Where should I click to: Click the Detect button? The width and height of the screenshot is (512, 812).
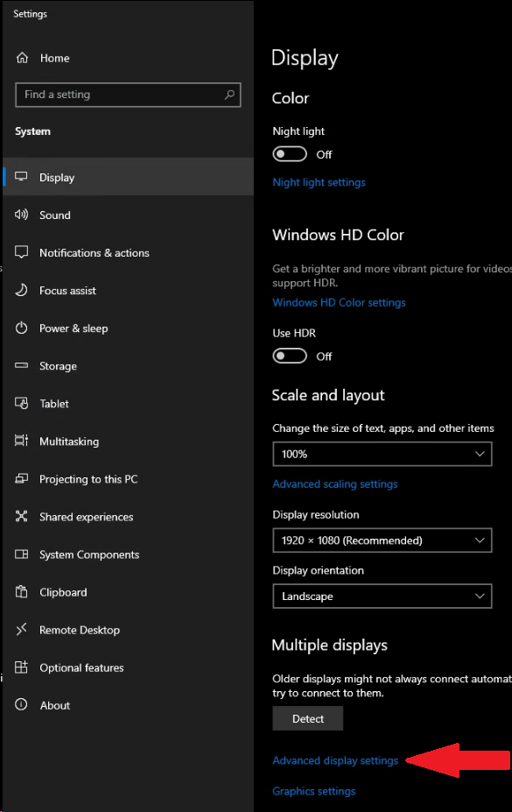[308, 718]
